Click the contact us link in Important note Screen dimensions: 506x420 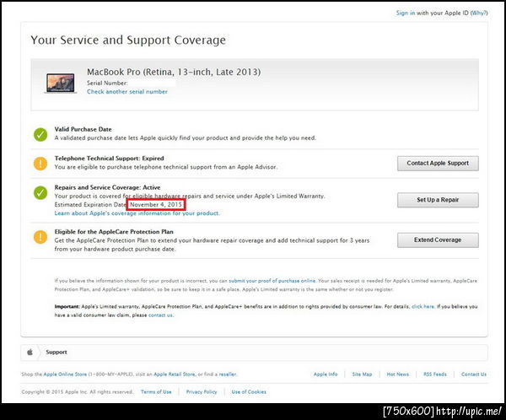coord(161,315)
